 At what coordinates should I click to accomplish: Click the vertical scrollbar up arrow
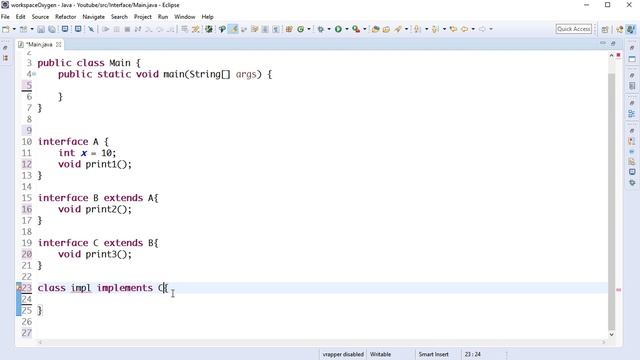pyautogui.click(x=611, y=56)
